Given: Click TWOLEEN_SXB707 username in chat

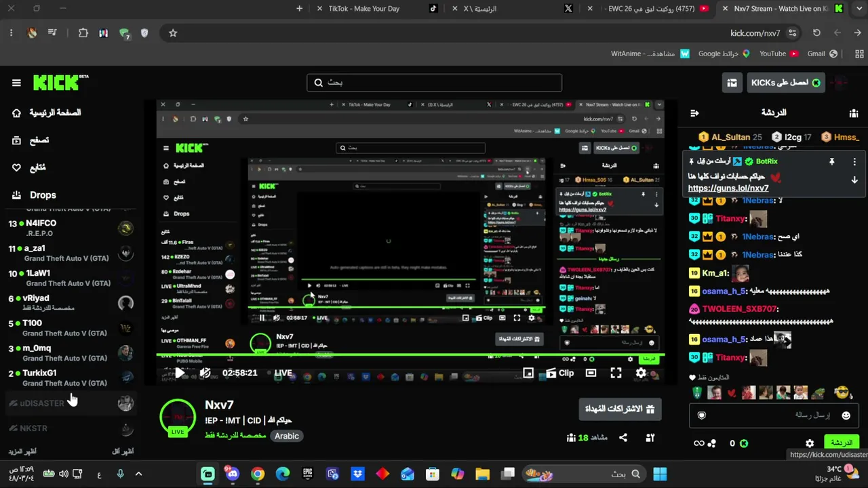Looking at the screenshot, I should pyautogui.click(x=741, y=308).
